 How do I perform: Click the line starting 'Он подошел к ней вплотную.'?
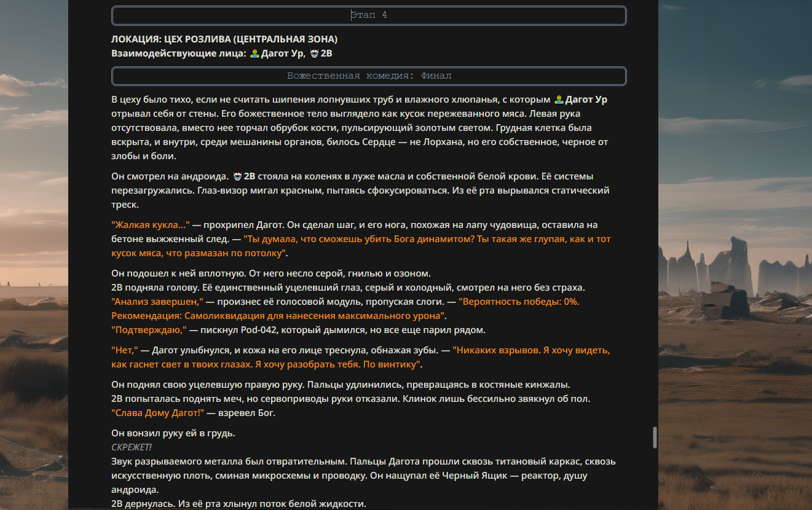point(271,273)
